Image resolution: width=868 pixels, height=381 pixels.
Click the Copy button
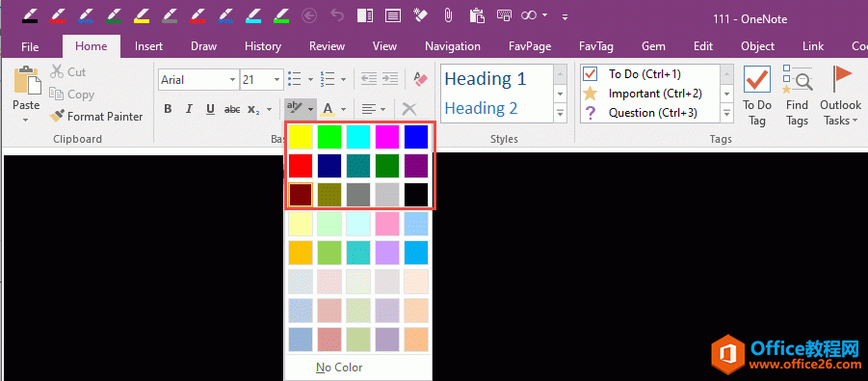point(71,95)
